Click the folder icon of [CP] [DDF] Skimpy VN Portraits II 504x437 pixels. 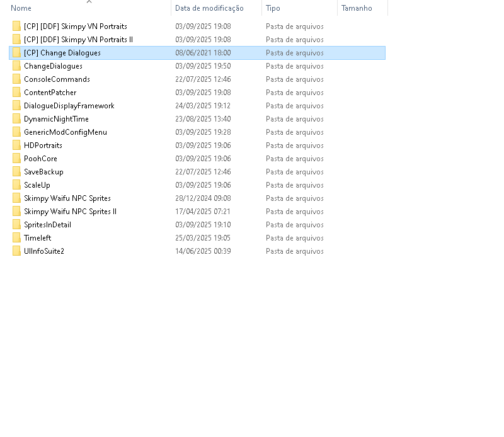tap(16, 39)
